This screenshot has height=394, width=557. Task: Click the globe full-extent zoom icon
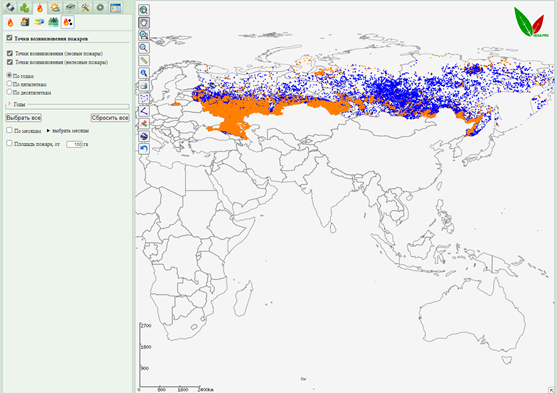pyautogui.click(x=144, y=10)
